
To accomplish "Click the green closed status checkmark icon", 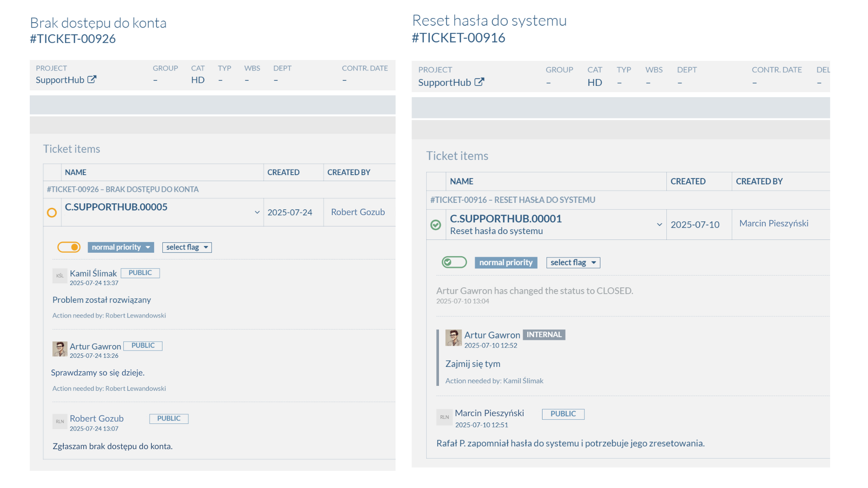I will 436,225.
